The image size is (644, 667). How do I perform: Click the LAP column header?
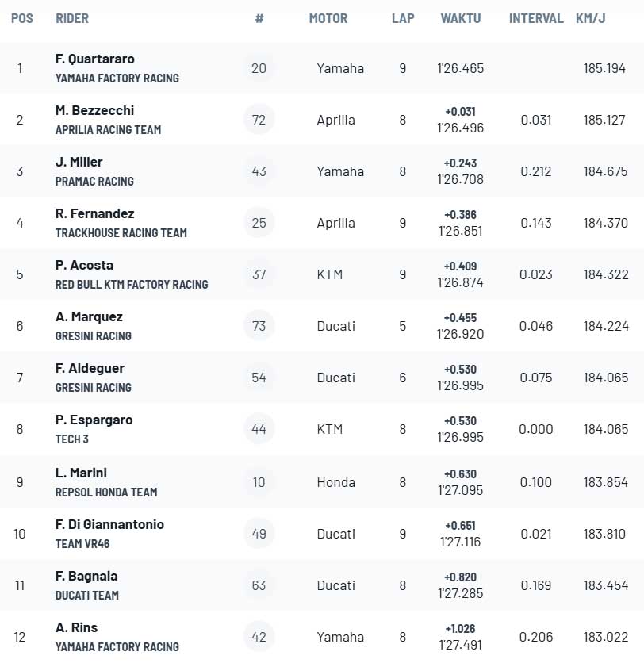pos(403,18)
